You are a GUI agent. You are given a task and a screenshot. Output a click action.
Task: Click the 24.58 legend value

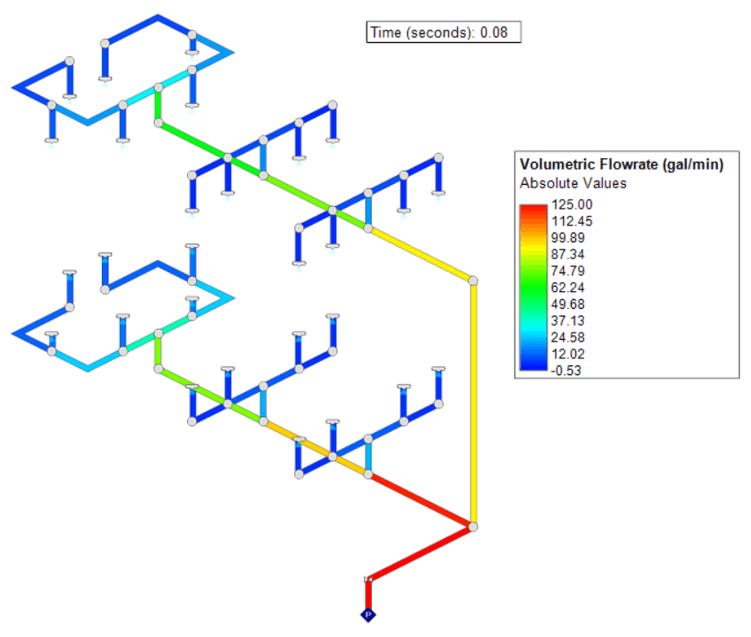coord(568,337)
